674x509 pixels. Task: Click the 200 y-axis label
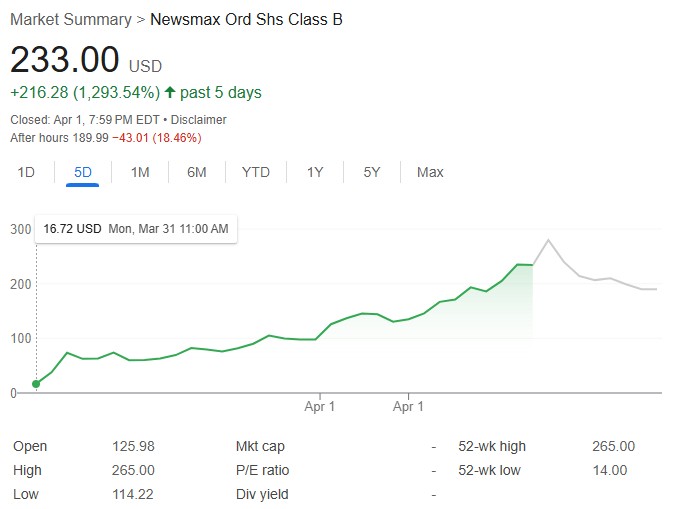pyautogui.click(x=21, y=284)
